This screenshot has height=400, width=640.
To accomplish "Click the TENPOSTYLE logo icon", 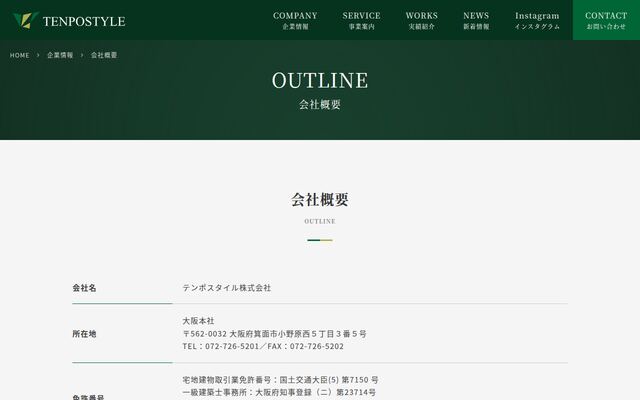I will pos(25,20).
